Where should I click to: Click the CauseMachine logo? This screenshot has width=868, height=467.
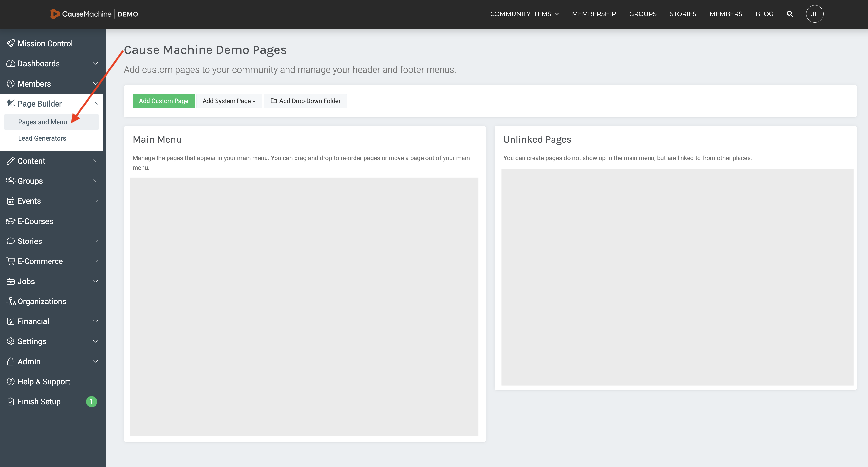81,14
